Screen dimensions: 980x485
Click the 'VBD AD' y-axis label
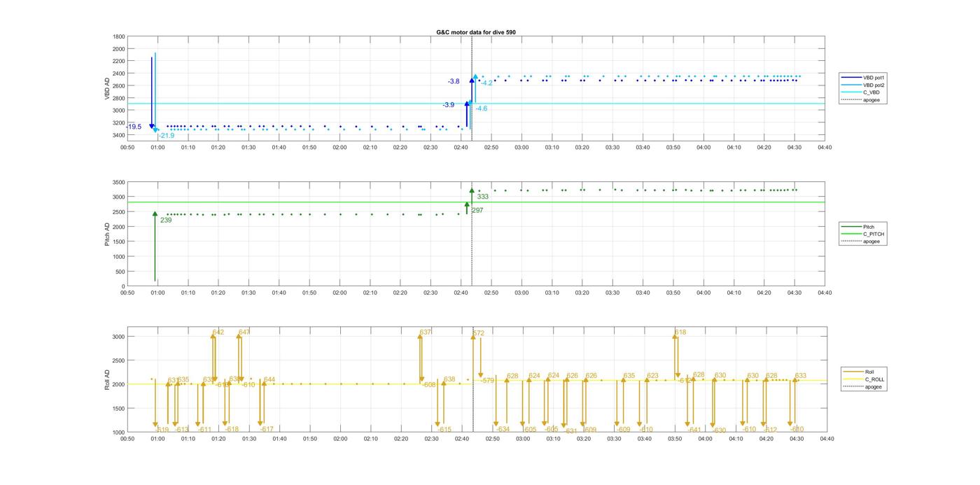[x=108, y=89]
